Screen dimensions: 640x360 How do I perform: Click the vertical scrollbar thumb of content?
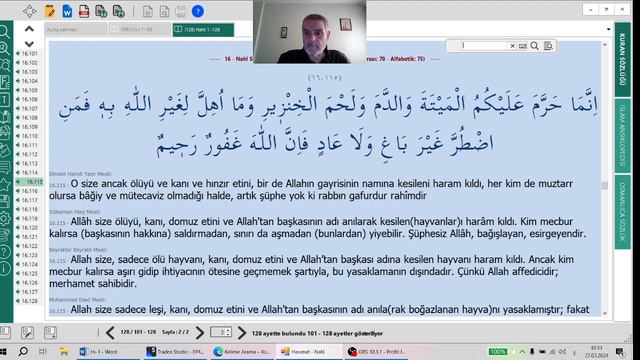tap(605, 186)
